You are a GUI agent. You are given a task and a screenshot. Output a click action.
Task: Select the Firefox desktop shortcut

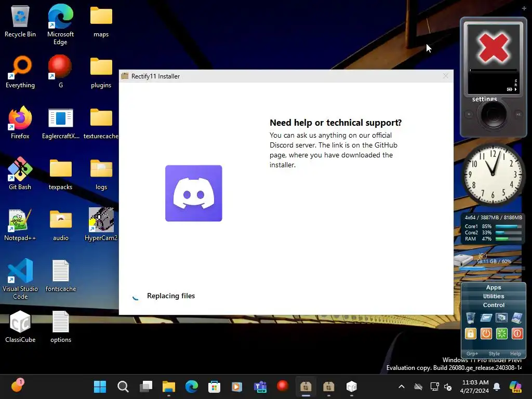pos(20,123)
